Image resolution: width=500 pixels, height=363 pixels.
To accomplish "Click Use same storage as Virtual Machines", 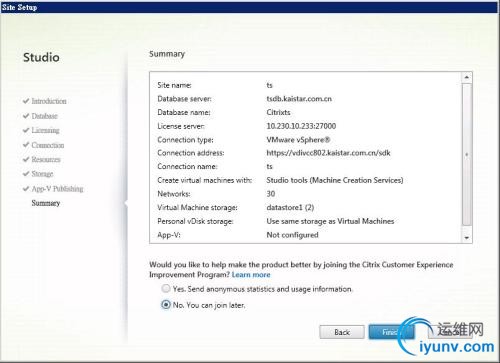I will [x=330, y=221].
